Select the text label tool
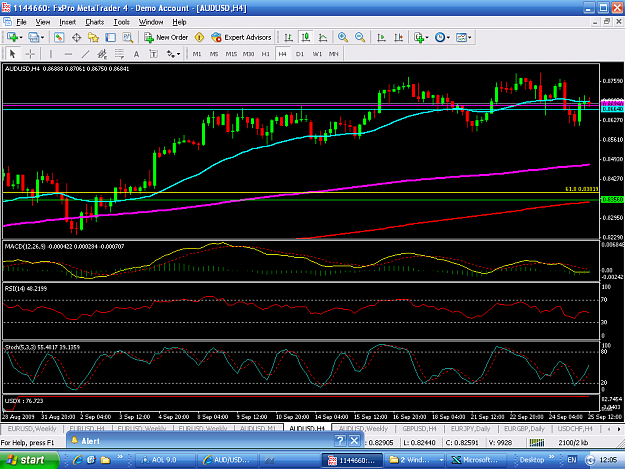Image resolution: width=625 pixels, height=469 pixels. click(153, 54)
